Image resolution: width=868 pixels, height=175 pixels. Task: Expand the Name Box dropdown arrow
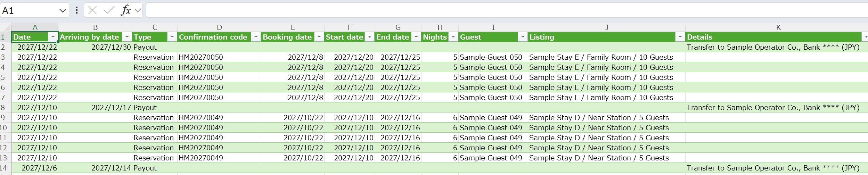tap(63, 10)
